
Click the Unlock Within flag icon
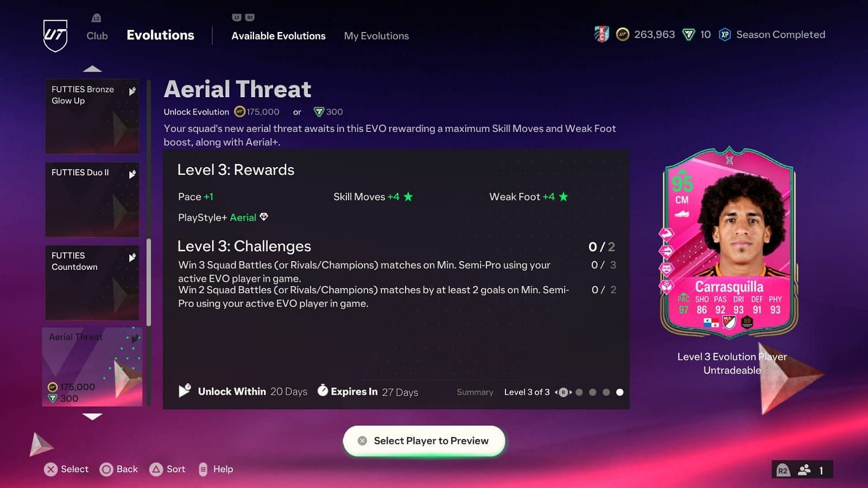[185, 391]
